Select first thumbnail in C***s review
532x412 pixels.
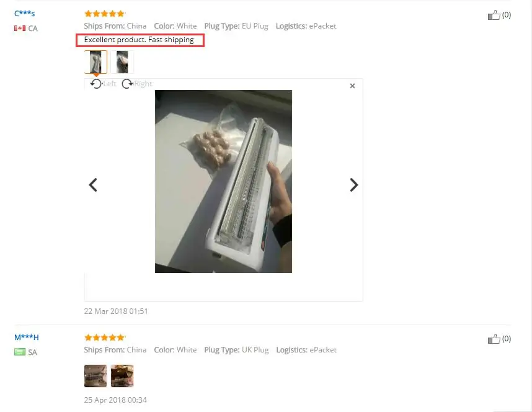tap(95, 62)
